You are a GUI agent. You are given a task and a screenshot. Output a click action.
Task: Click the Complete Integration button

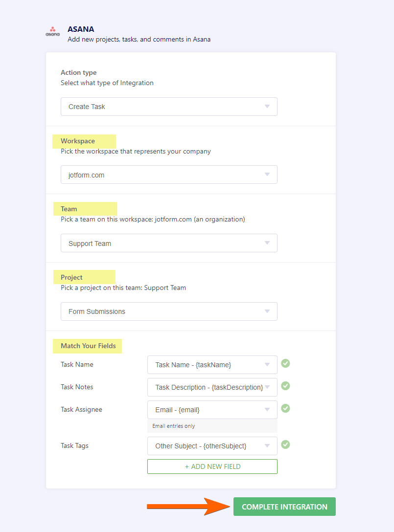pos(284,507)
